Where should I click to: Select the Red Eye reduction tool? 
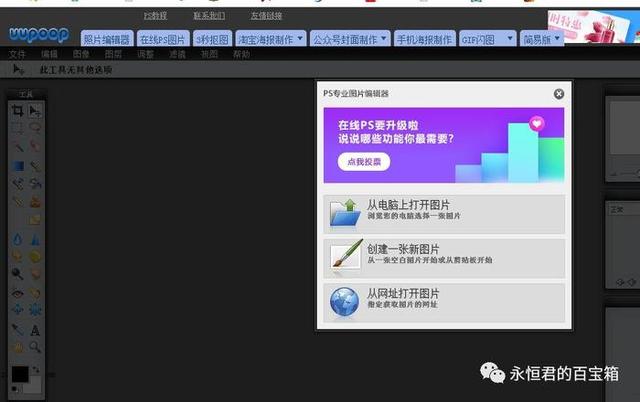click(17, 293)
